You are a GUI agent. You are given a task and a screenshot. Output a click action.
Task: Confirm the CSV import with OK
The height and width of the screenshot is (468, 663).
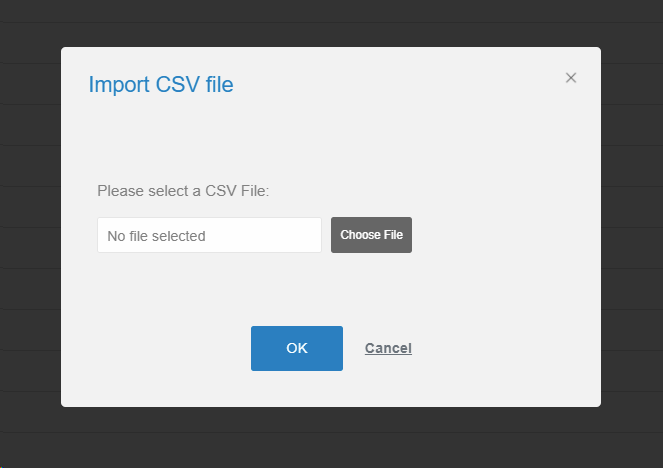[x=297, y=348]
